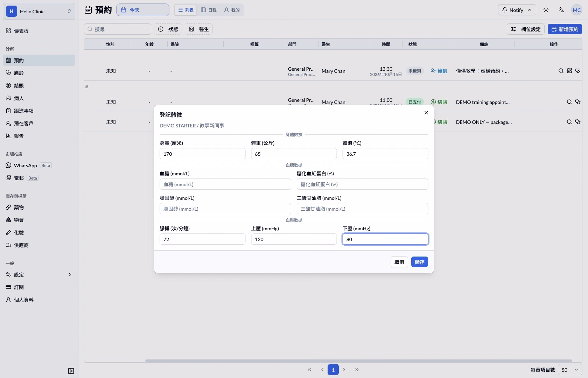Expand the Hello Clinic workspace switcher
Viewport: 588px width, 378px height.
coord(39,11)
